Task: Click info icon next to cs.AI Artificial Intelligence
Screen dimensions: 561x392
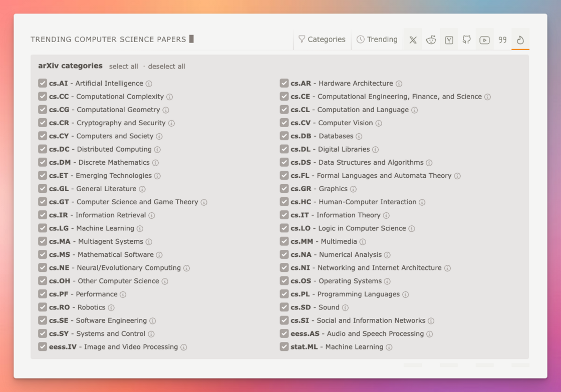Action: (x=149, y=84)
